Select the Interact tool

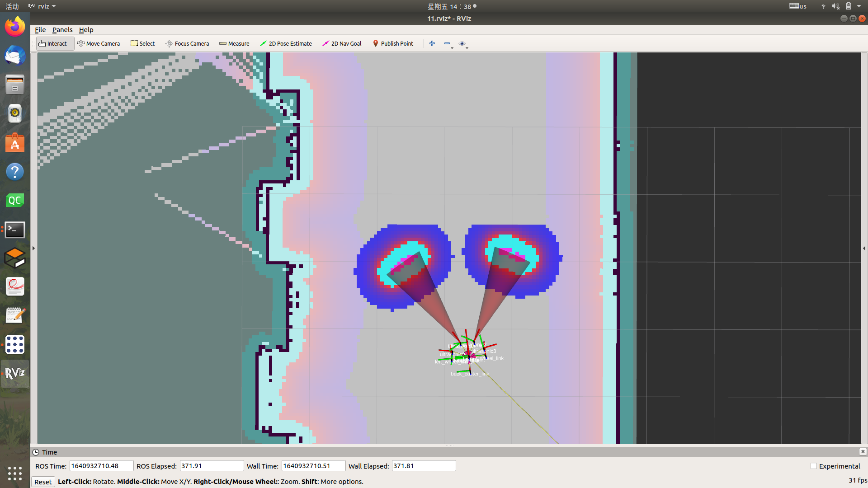point(53,43)
